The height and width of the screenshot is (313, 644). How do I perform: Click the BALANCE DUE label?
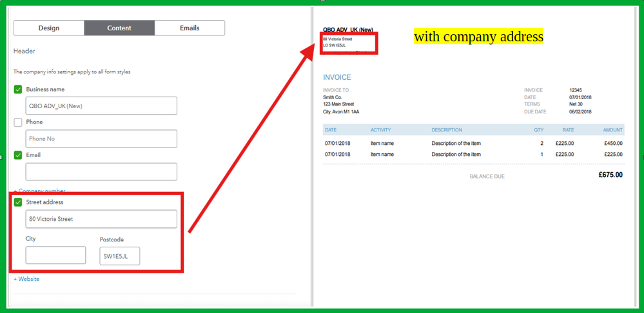click(x=487, y=176)
